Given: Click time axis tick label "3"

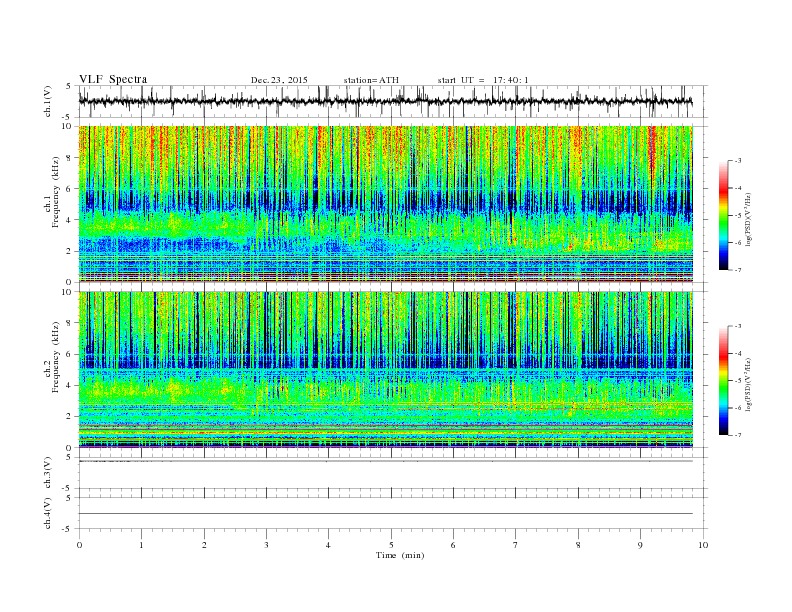Looking at the screenshot, I should pos(266,545).
